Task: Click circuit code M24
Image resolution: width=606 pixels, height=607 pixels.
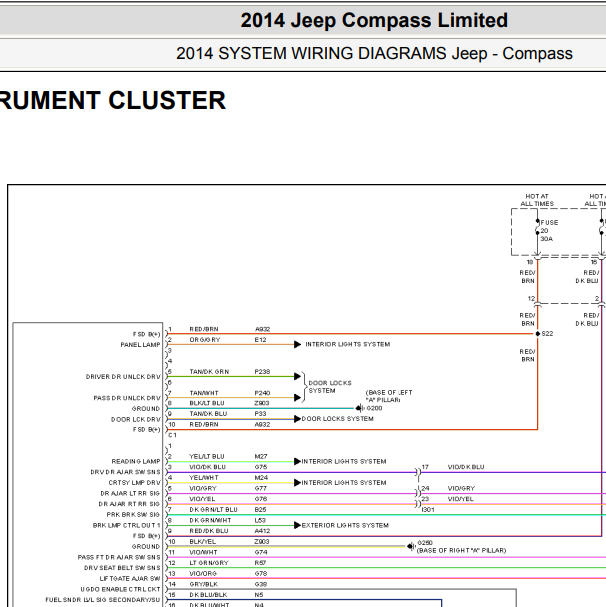Action: [x=261, y=478]
